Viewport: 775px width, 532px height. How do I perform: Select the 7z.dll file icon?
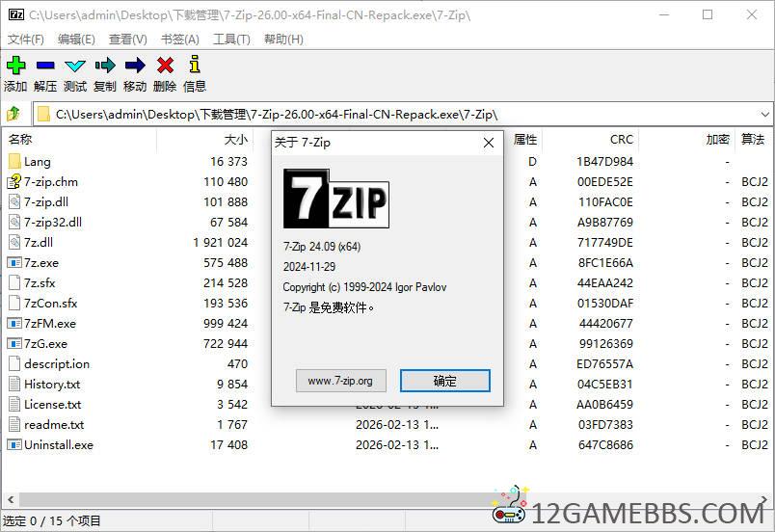tap(14, 242)
